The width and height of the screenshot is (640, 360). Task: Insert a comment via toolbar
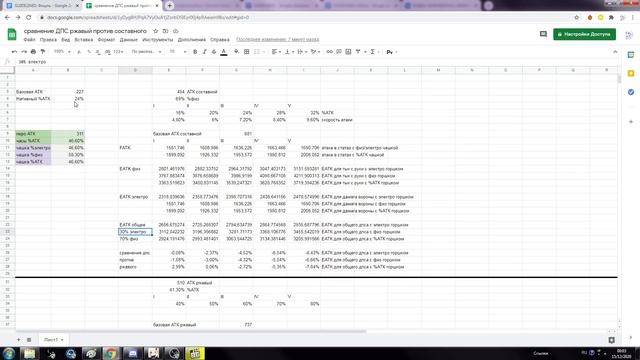[x=339, y=52]
